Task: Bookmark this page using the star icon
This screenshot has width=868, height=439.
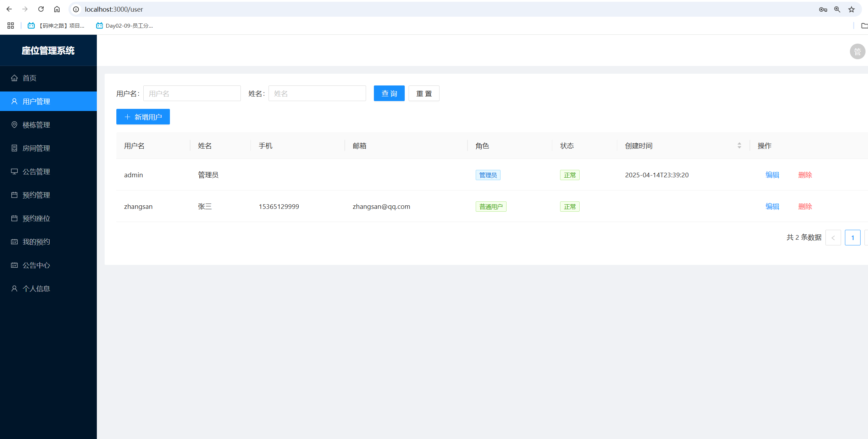Action: pos(851,10)
